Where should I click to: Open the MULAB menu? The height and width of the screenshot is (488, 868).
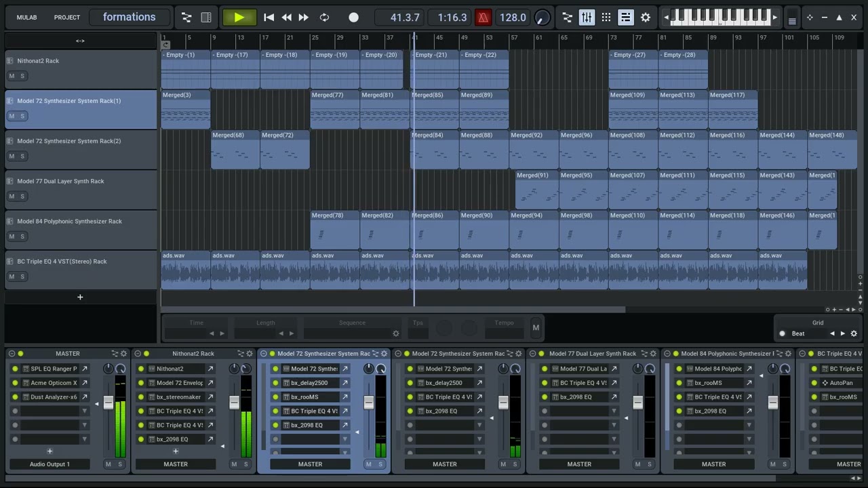26,17
